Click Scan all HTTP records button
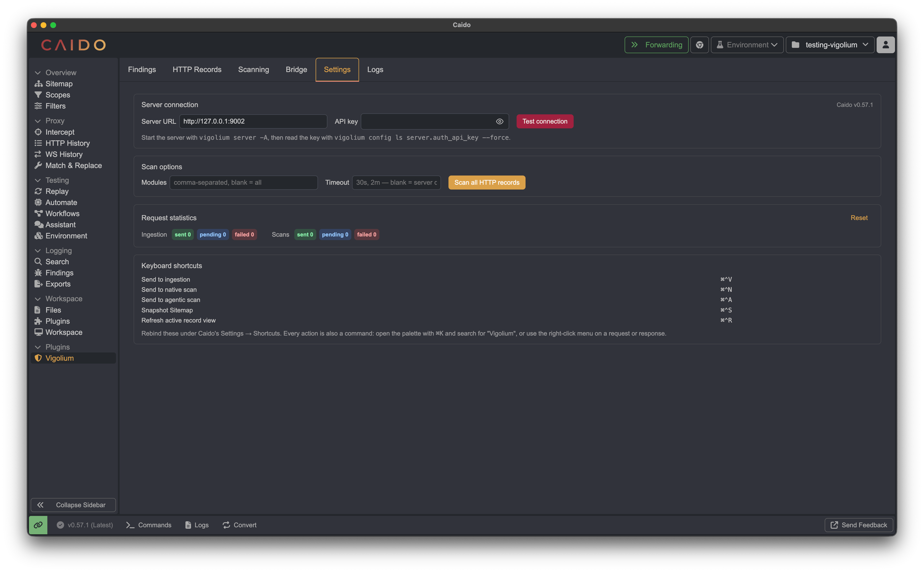Screen dimensions: 924x572 [487, 183]
